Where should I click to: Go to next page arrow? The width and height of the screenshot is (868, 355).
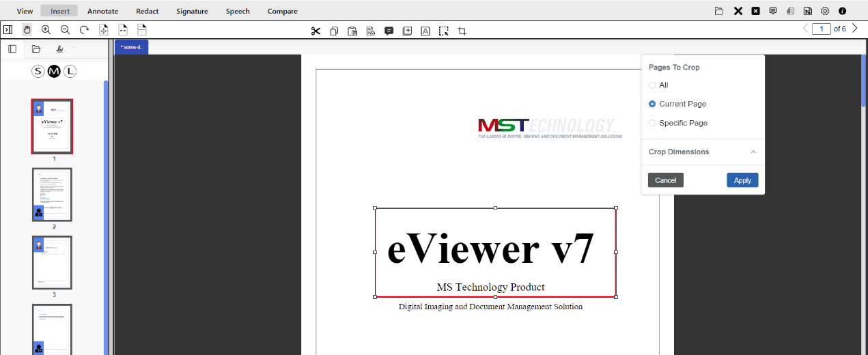[x=855, y=29]
